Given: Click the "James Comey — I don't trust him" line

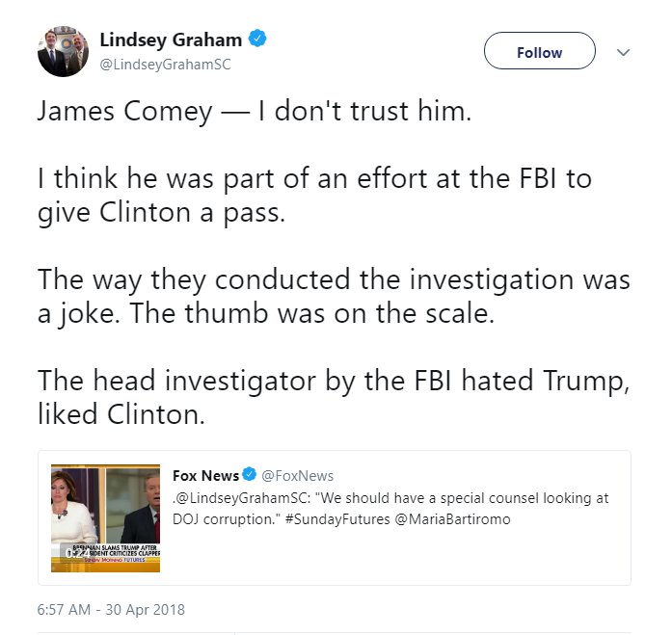Looking at the screenshot, I should click(x=255, y=112).
